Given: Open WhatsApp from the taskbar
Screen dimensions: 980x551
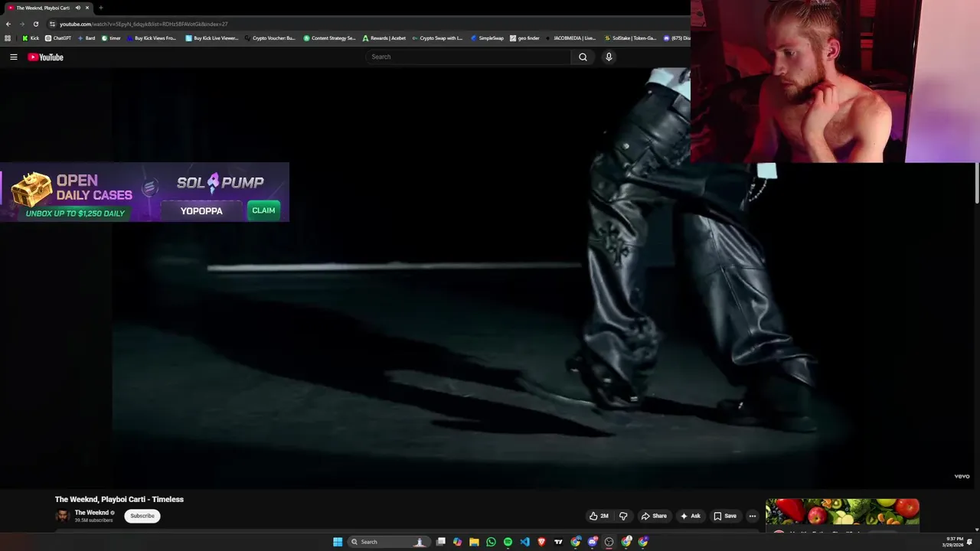Looking at the screenshot, I should click(x=491, y=542).
